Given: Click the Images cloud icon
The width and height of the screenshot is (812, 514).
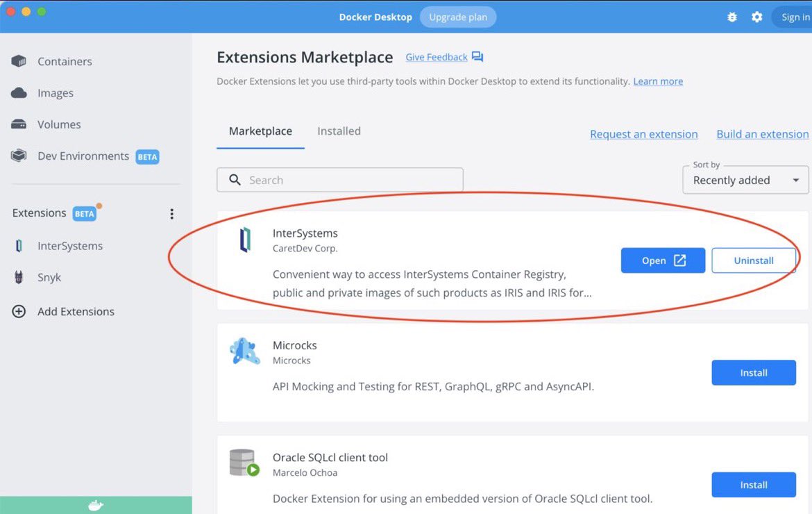Looking at the screenshot, I should click(19, 93).
